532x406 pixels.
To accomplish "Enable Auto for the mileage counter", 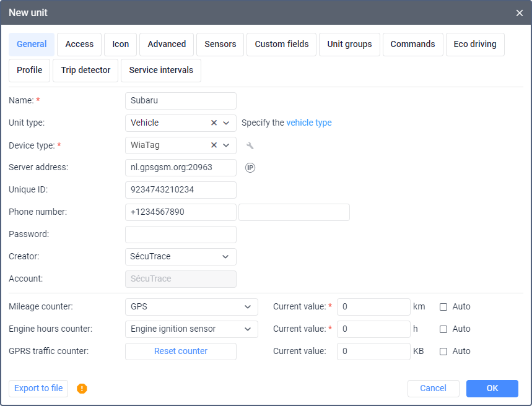I will click(443, 306).
